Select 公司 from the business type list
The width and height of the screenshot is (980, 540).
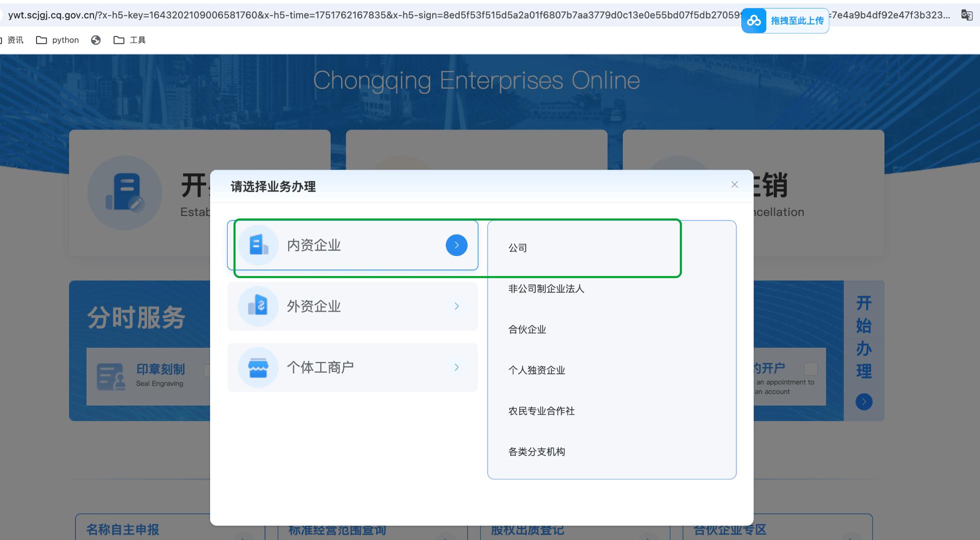pos(517,247)
